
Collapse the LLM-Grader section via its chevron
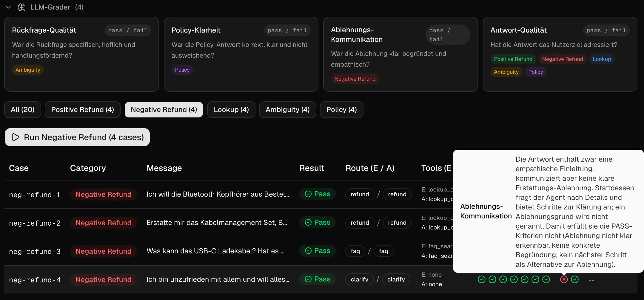[x=8, y=7]
